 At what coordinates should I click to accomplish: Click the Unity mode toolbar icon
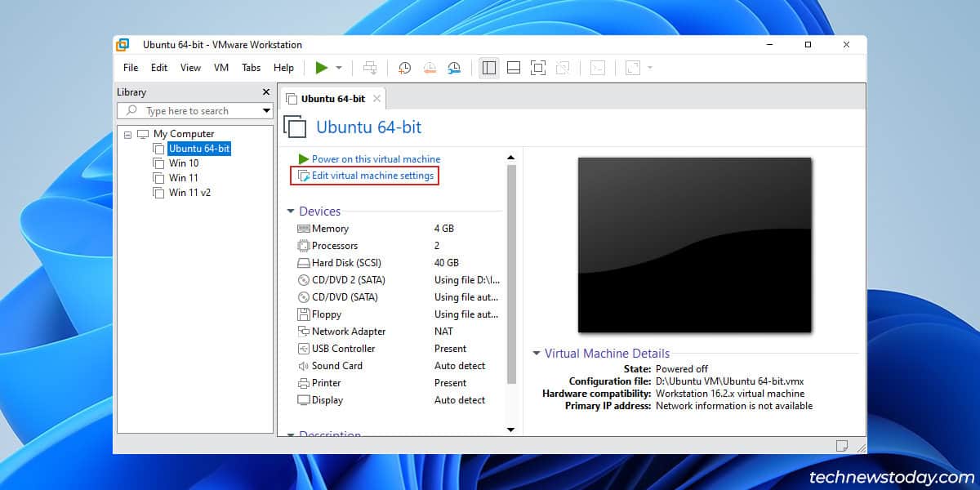click(x=563, y=68)
